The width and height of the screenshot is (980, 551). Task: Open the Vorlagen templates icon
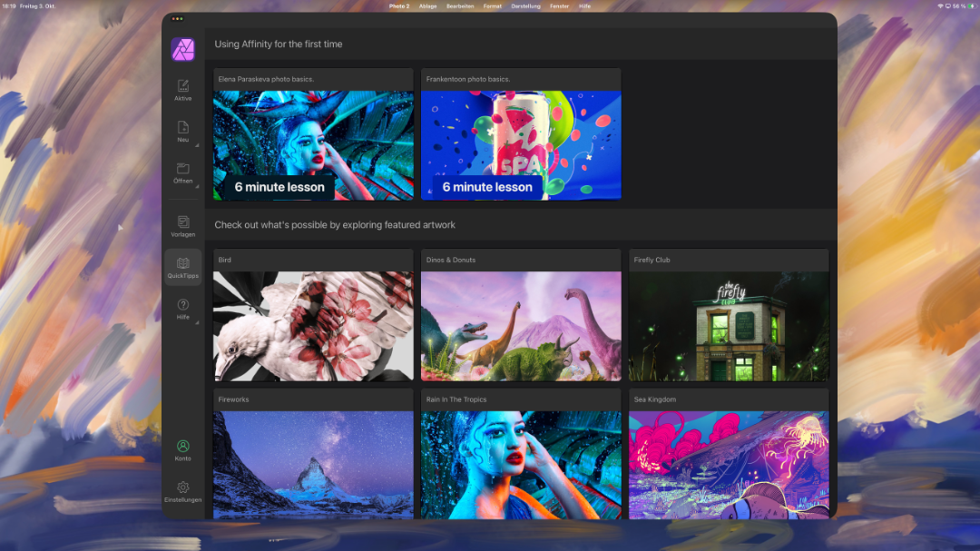point(183,222)
